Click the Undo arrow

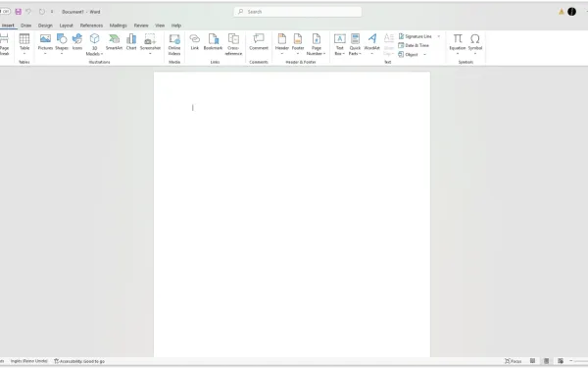[x=28, y=12]
